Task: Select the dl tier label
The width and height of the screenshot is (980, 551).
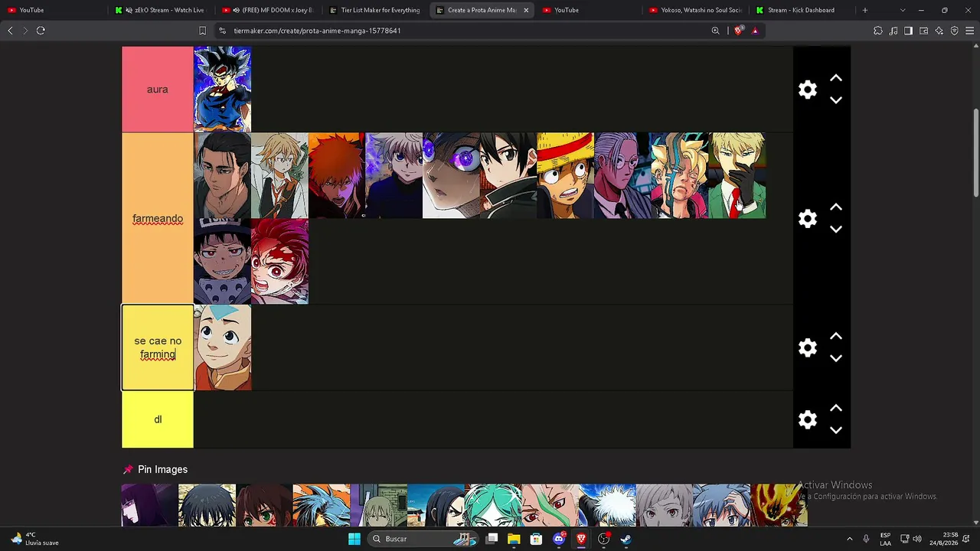Action: coord(158,419)
